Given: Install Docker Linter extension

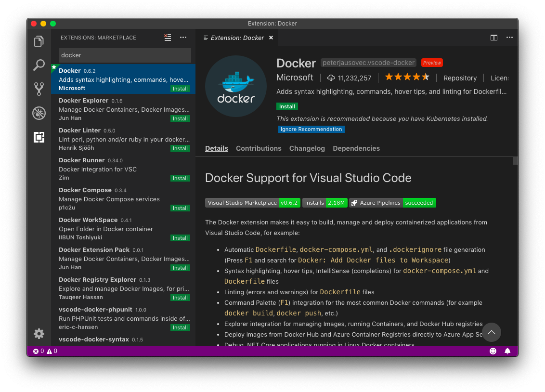Looking at the screenshot, I should point(180,148).
